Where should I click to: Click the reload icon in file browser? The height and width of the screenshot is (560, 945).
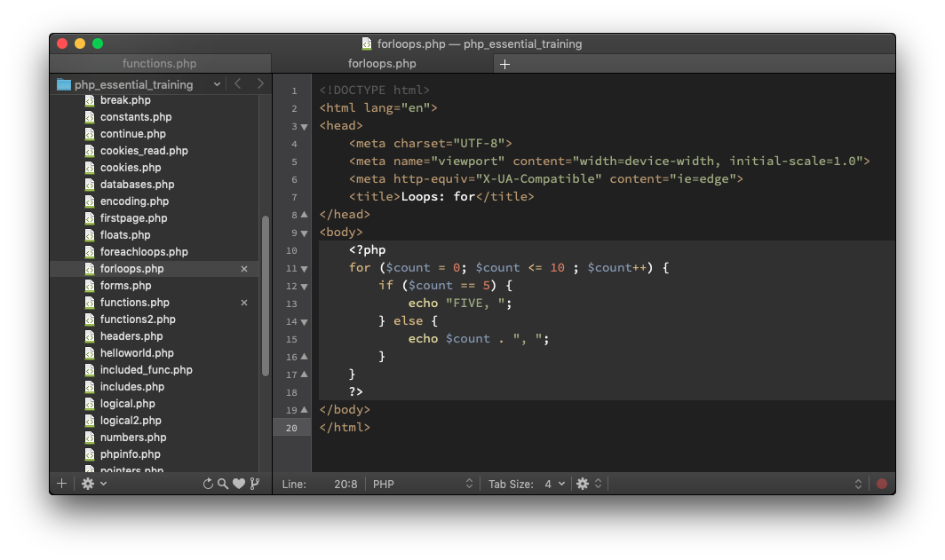[208, 484]
